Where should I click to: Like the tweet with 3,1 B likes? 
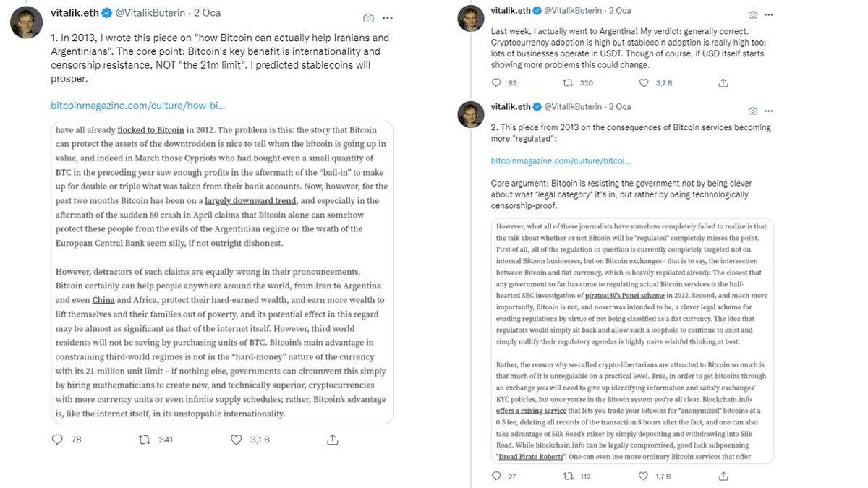pyautogui.click(x=236, y=439)
